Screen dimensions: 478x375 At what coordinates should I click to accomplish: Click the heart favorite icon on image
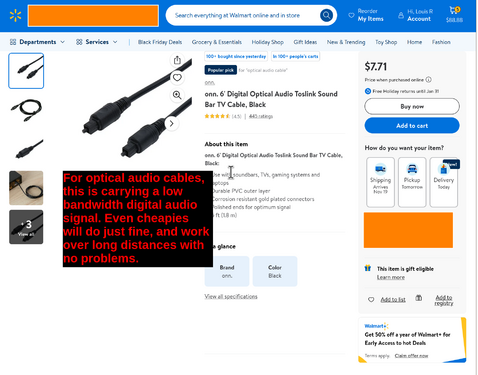(177, 78)
